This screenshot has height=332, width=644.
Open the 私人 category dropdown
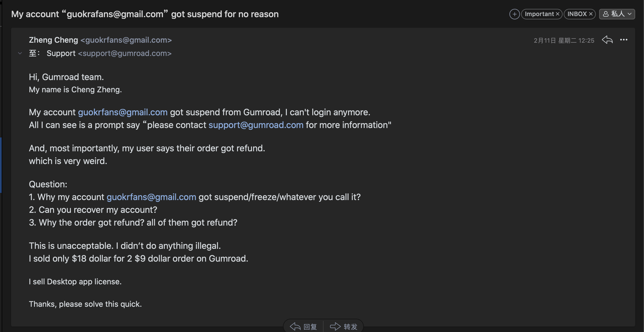tap(617, 14)
